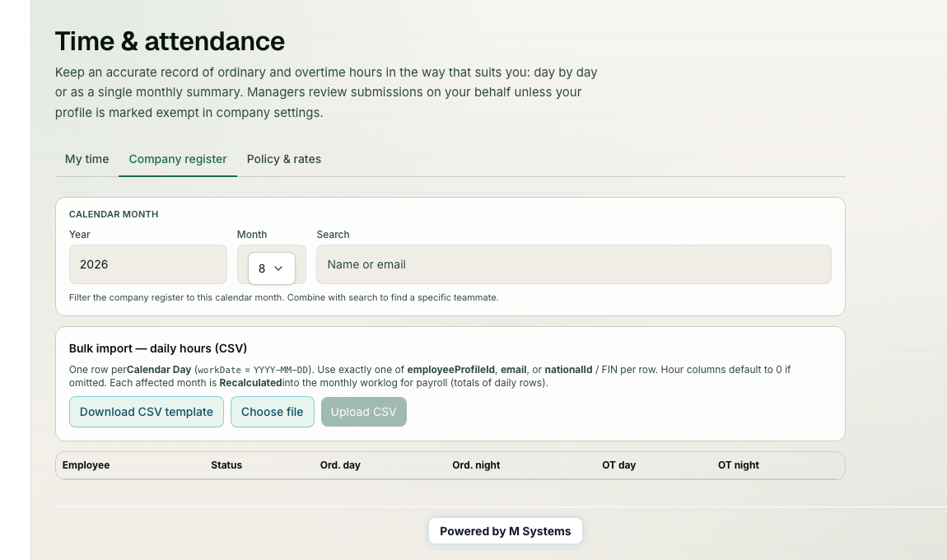Image resolution: width=947 pixels, height=560 pixels.
Task: Click the Ord. day column header
Action: [340, 465]
